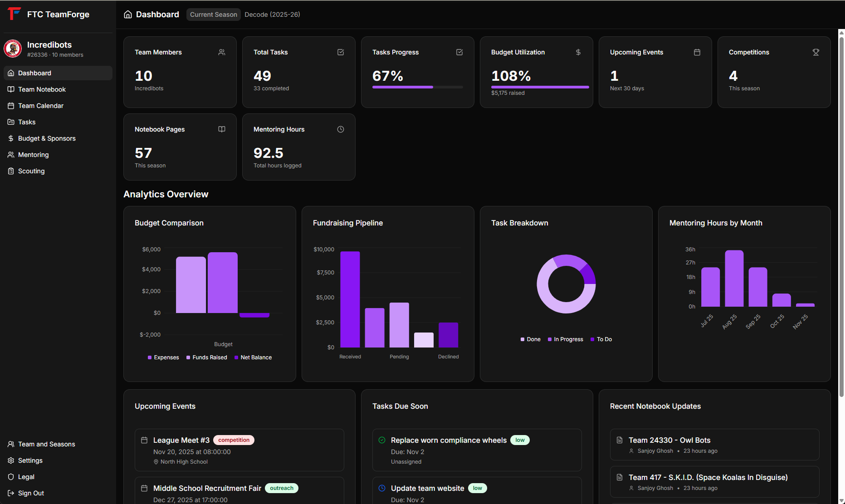
Task: Select Dashboard in the sidebar
Action: click(35, 73)
